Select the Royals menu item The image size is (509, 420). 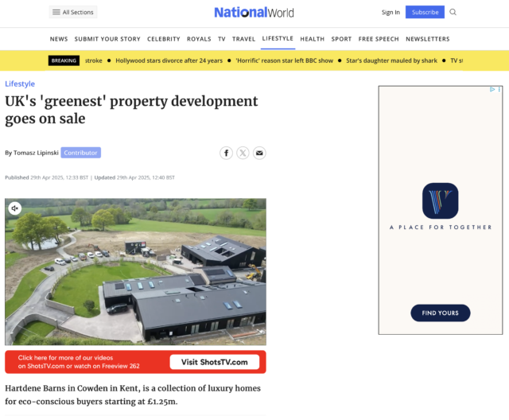[x=199, y=39]
